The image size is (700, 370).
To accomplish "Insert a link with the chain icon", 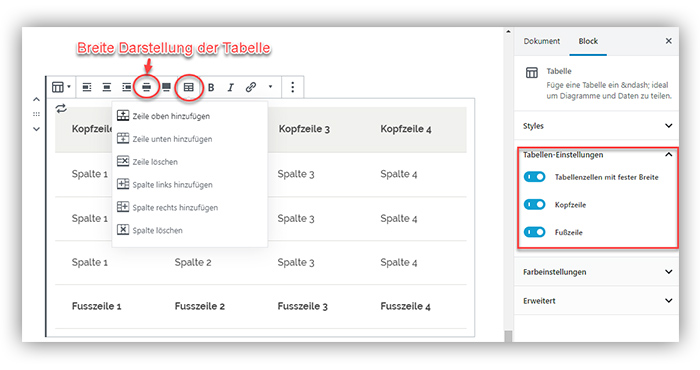I will point(251,87).
